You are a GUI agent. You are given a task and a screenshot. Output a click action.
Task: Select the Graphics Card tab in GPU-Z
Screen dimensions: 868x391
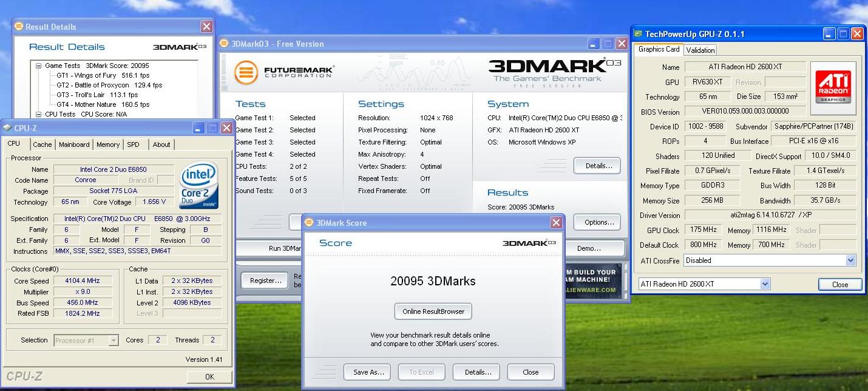tap(659, 49)
